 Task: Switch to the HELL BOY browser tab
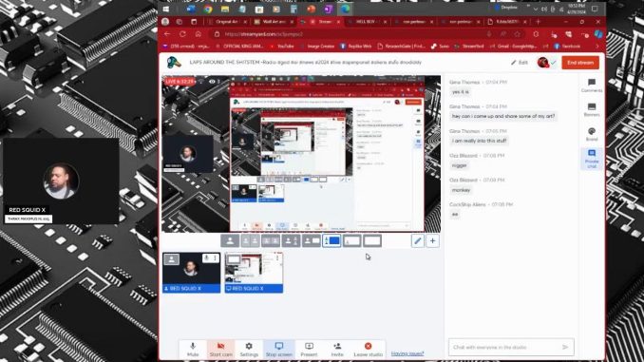367,21
